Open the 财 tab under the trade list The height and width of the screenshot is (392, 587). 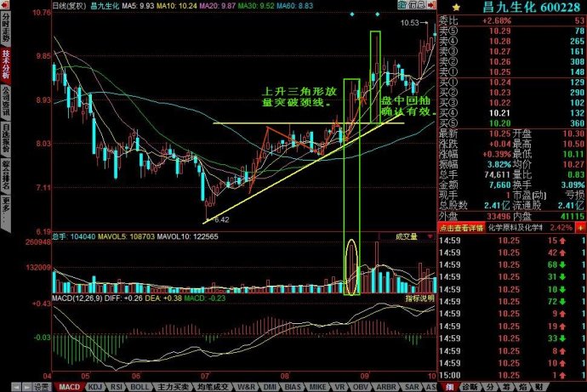pyautogui.click(x=539, y=387)
